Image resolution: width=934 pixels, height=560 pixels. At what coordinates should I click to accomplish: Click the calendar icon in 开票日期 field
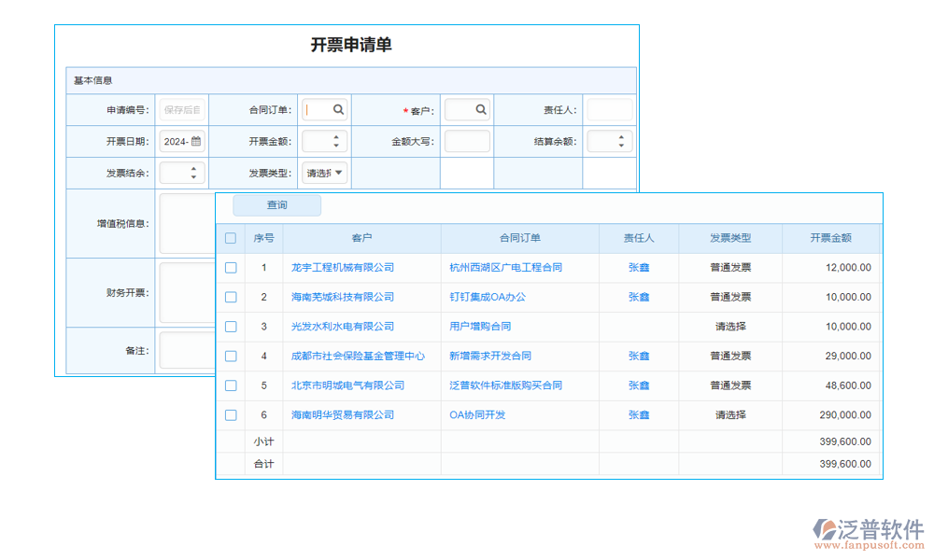click(194, 141)
